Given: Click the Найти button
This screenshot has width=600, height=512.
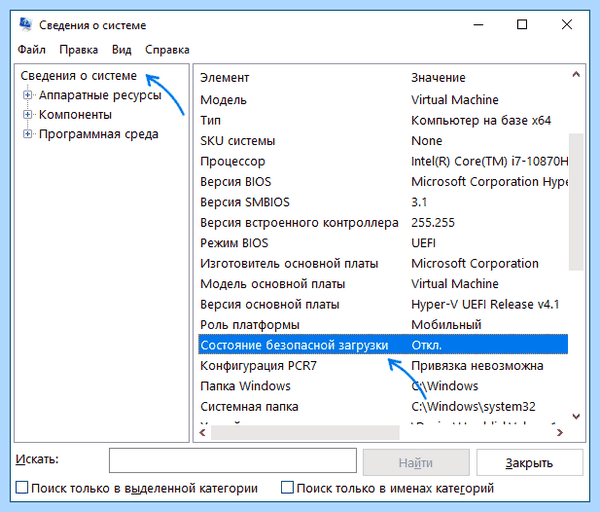Looking at the screenshot, I should (x=416, y=463).
